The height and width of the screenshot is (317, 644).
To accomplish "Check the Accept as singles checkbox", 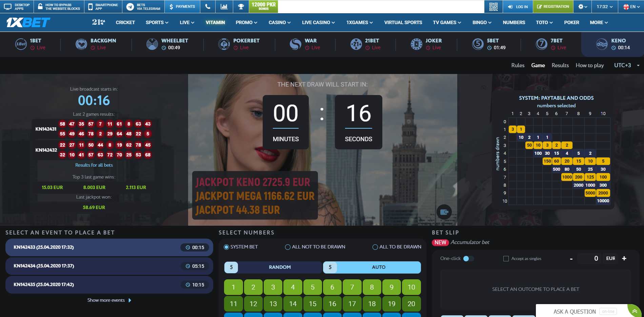I will click(x=506, y=259).
